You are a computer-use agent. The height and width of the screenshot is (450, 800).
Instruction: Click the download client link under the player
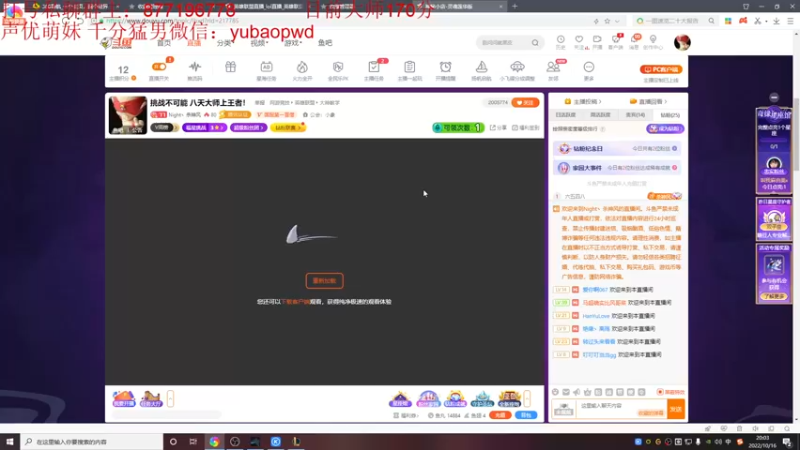click(x=295, y=302)
